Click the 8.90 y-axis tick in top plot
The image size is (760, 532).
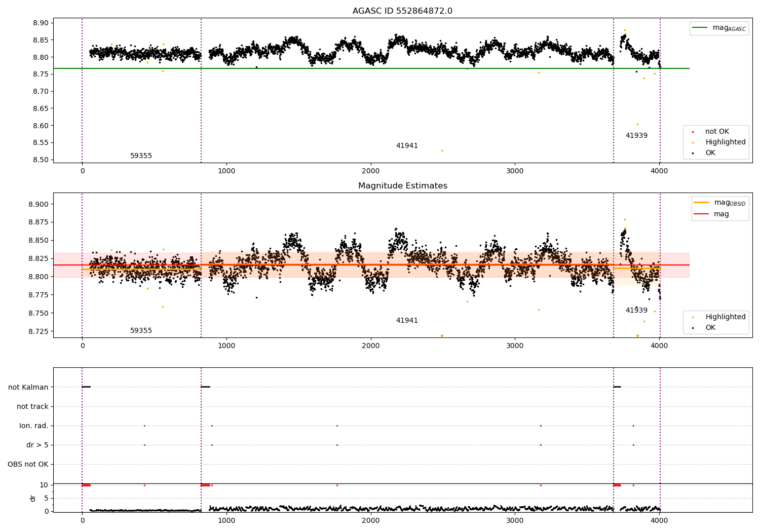point(40,23)
